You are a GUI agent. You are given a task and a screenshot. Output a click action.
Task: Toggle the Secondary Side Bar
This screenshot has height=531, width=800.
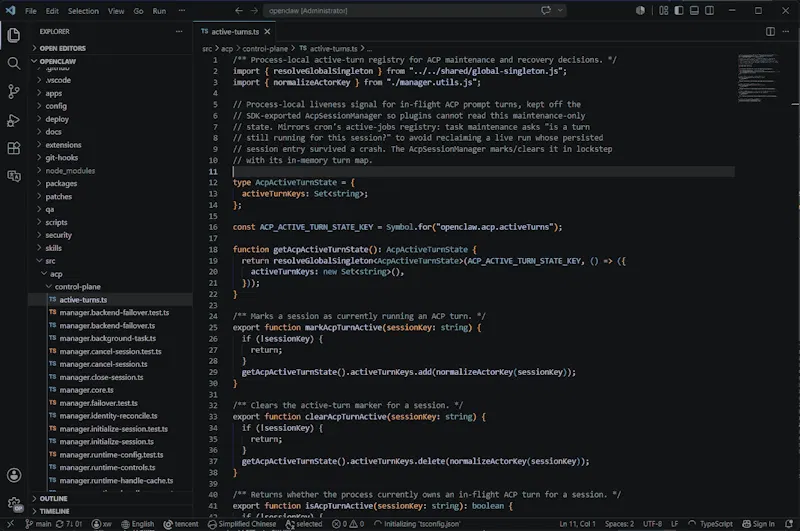pyautogui.click(x=709, y=10)
